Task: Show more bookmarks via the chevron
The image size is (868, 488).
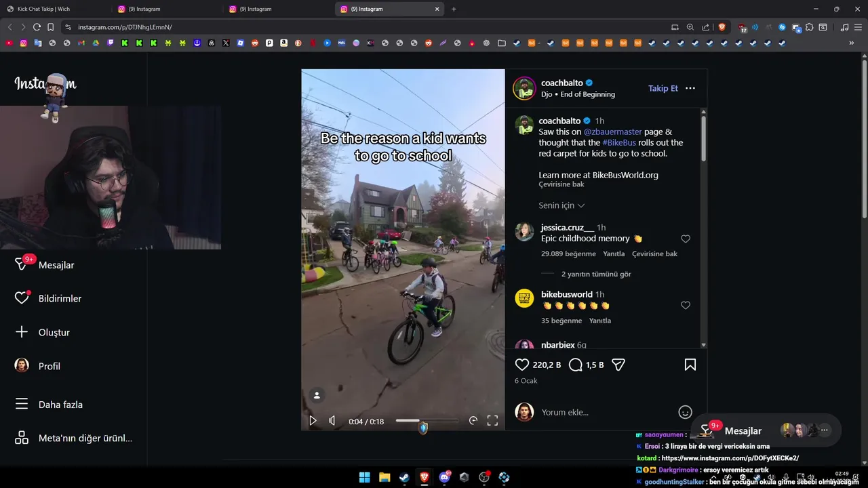Action: pos(852,43)
